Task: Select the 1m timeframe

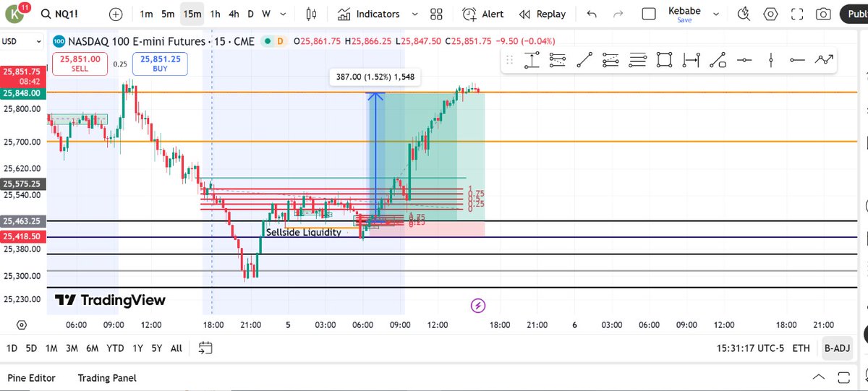Action: click(x=146, y=14)
